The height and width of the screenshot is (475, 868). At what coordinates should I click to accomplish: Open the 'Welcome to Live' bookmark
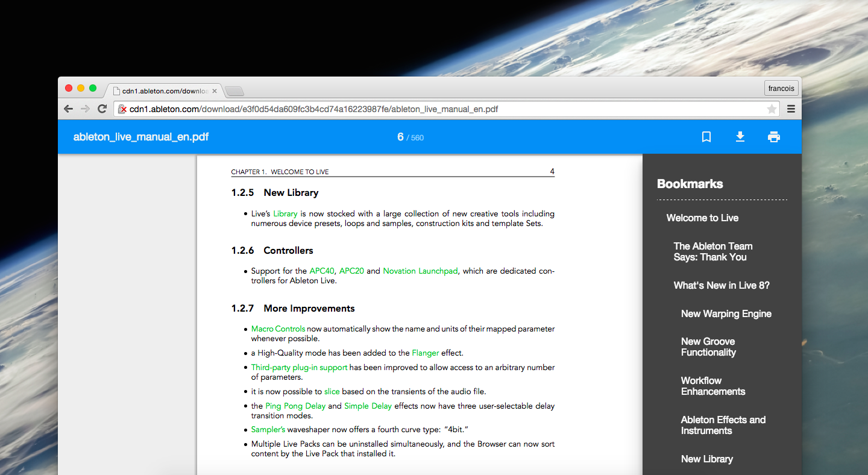point(702,218)
